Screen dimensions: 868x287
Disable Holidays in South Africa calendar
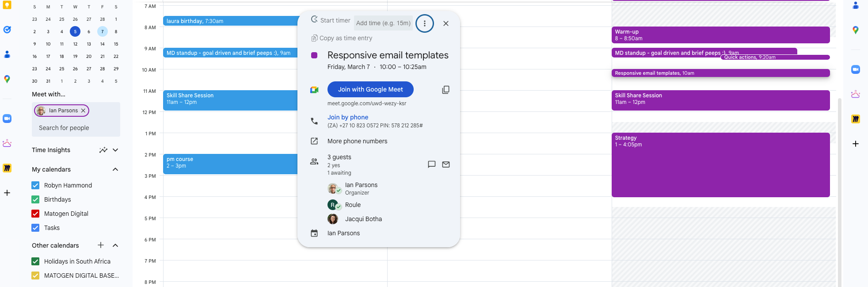click(35, 261)
